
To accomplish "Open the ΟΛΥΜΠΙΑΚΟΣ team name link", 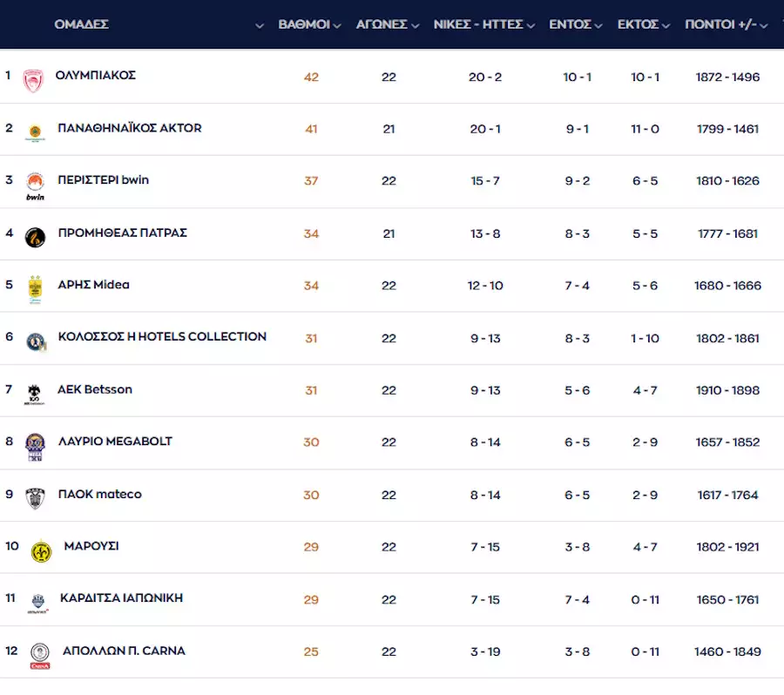I will point(95,76).
